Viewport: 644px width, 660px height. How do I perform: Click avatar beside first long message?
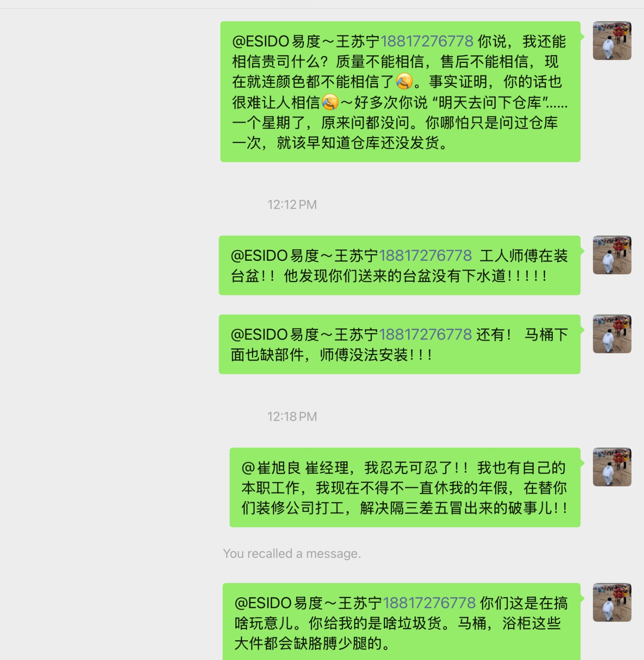612,41
